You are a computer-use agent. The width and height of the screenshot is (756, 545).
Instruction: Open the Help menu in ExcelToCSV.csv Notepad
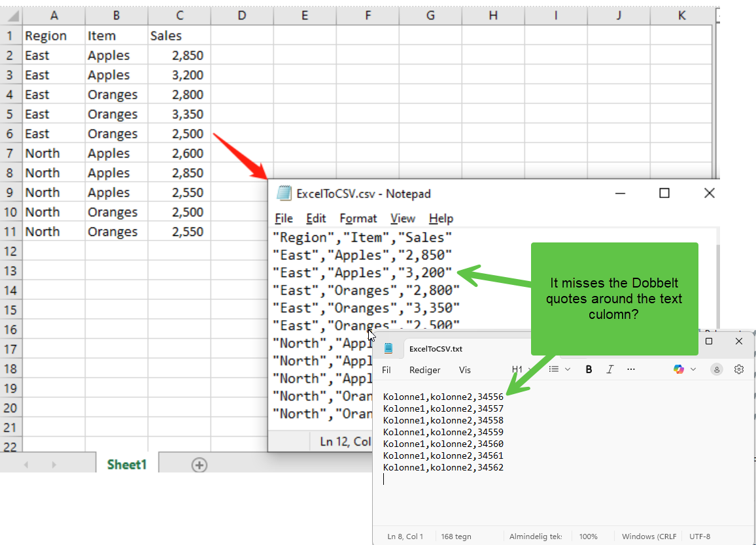(441, 218)
